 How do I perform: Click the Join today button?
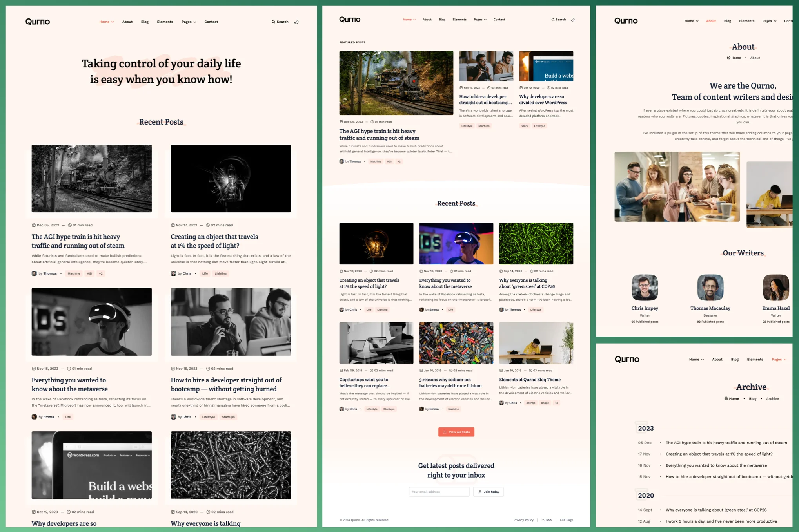coord(488,492)
